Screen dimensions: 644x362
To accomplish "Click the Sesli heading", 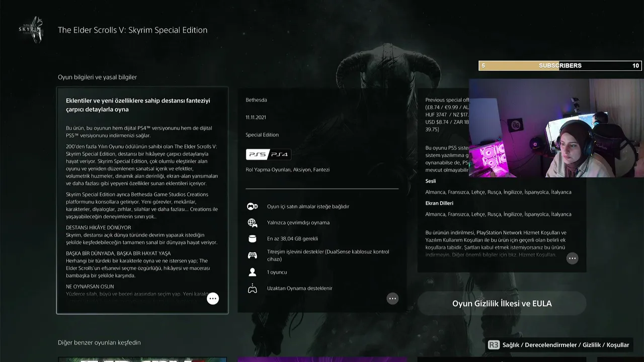I will coord(431,181).
